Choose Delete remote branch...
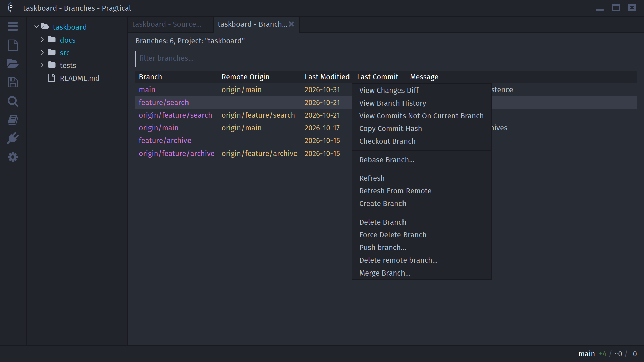The width and height of the screenshot is (644, 362). 422,260
